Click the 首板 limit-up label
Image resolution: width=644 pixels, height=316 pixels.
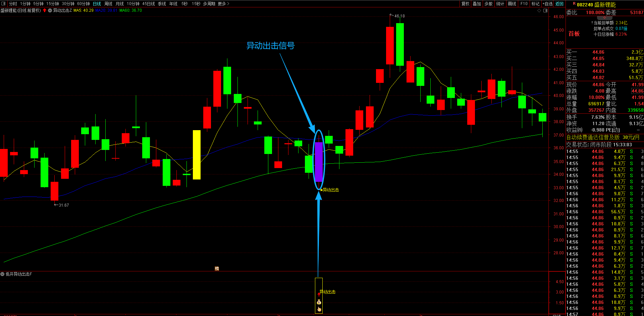[574, 34]
